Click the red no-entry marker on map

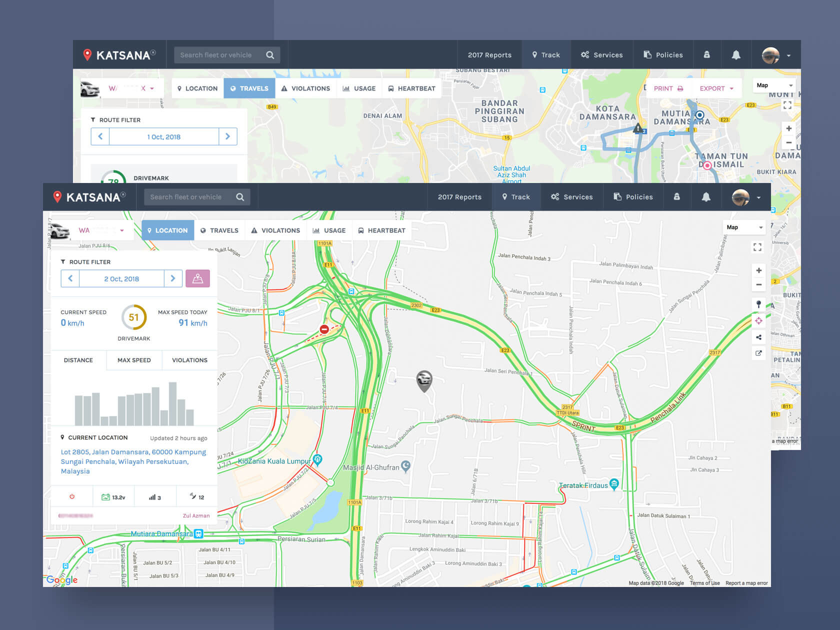pos(324,329)
